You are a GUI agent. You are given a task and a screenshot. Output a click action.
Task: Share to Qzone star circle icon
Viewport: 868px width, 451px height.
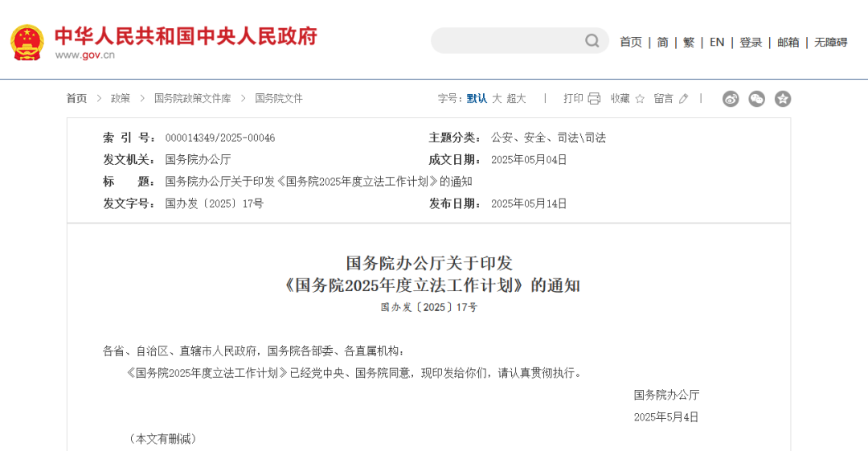pyautogui.click(x=783, y=99)
